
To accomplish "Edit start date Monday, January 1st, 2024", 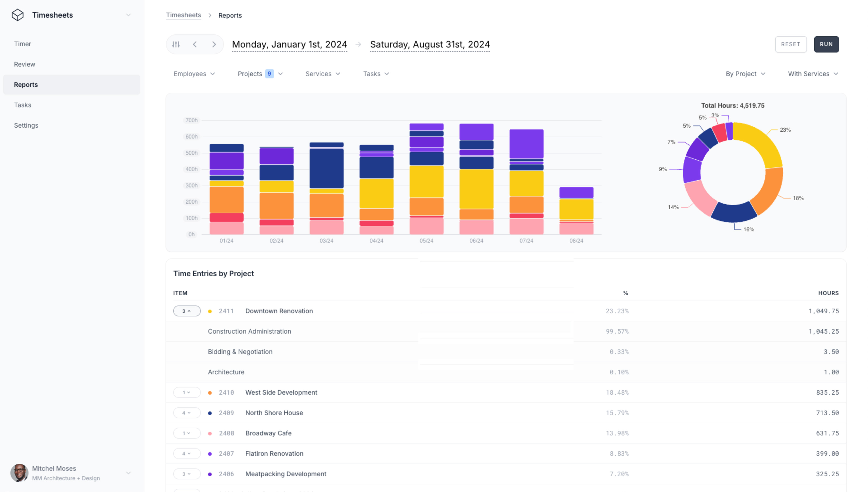I will (x=290, y=44).
